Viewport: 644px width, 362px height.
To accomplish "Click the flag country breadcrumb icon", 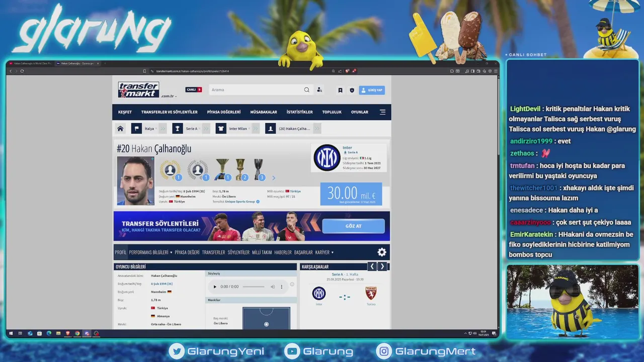I will pos(136,129).
